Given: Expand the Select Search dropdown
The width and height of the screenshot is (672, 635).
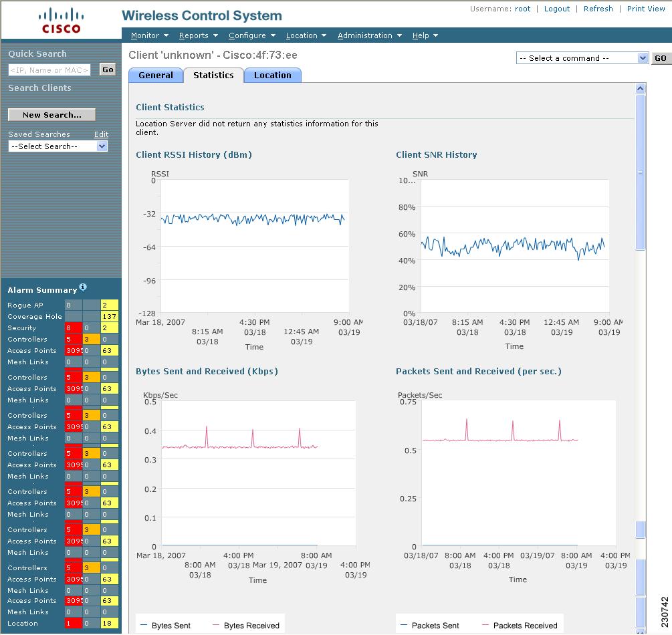Looking at the screenshot, I should coord(58,146).
